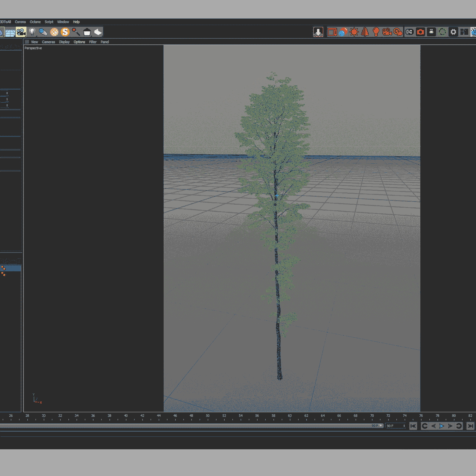Step forward one frame
The height and width of the screenshot is (476, 476).
tap(450, 426)
